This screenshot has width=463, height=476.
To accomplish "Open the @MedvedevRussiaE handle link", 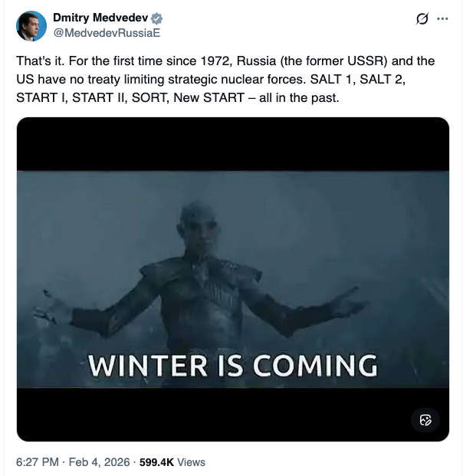I will (x=107, y=33).
